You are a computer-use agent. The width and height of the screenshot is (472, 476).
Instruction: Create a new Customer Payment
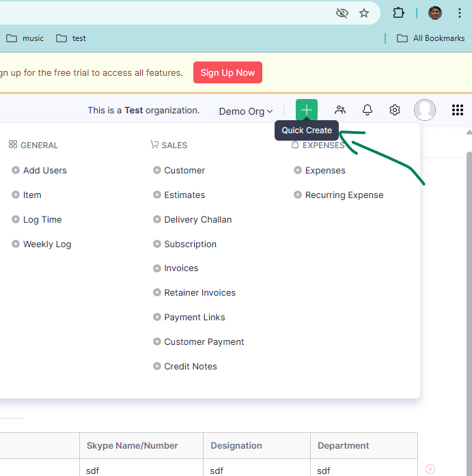204,342
